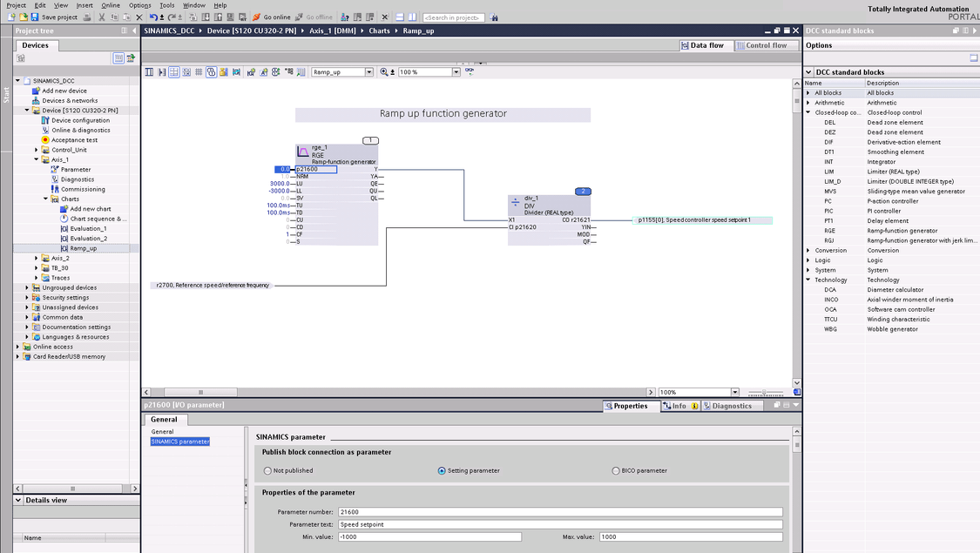Select the Setting parameter radio button
Viewport: 980px width, 553px height.
tap(442, 470)
